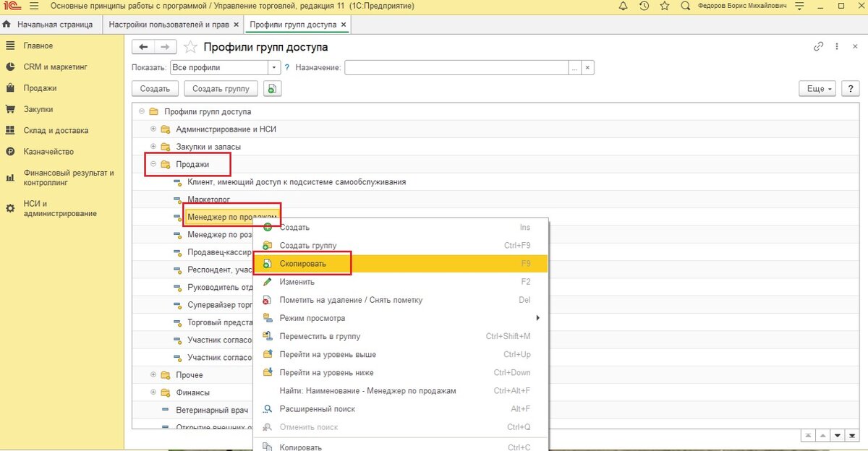The width and height of the screenshot is (868, 451).
Task: Choose Создать группу in context menu
Action: point(401,245)
